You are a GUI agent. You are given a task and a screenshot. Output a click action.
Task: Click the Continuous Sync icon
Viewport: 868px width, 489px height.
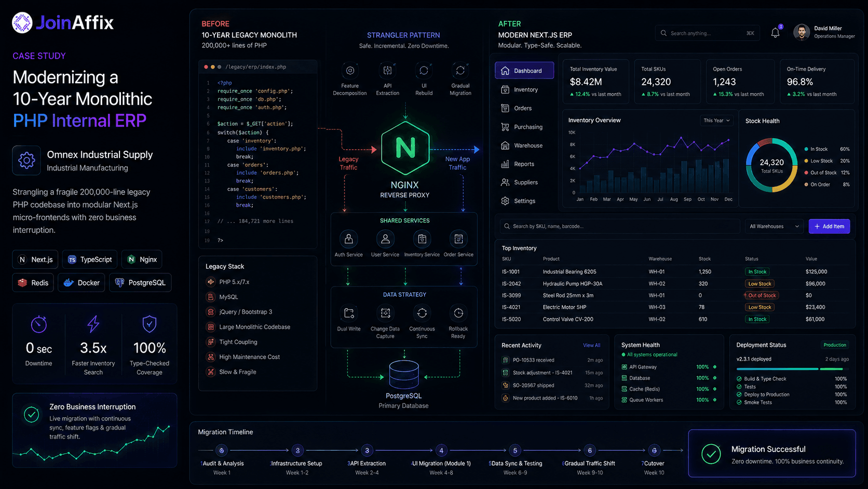point(422,313)
